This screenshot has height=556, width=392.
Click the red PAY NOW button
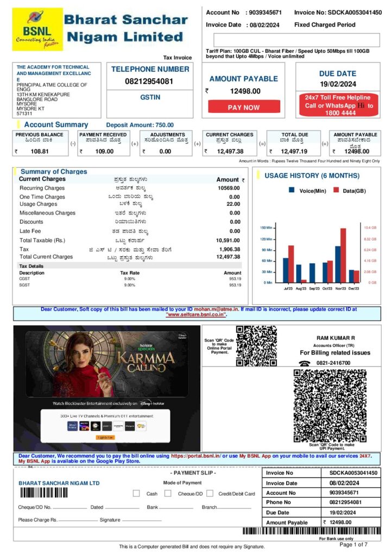[x=244, y=107]
